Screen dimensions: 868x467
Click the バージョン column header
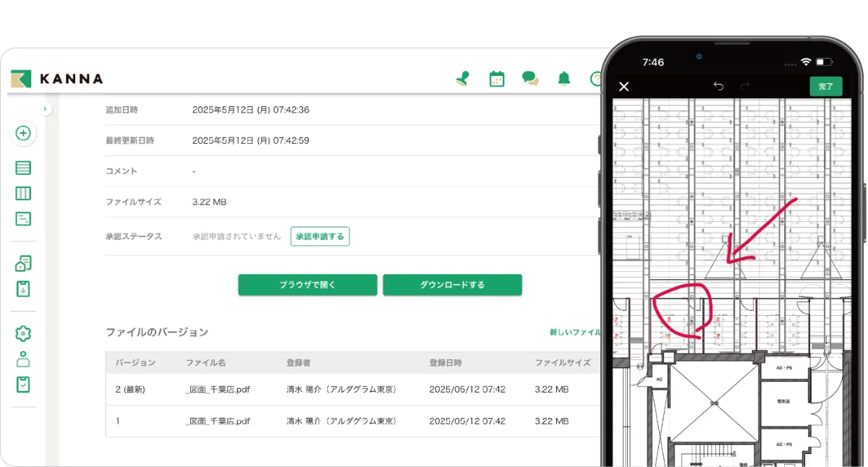pyautogui.click(x=135, y=363)
